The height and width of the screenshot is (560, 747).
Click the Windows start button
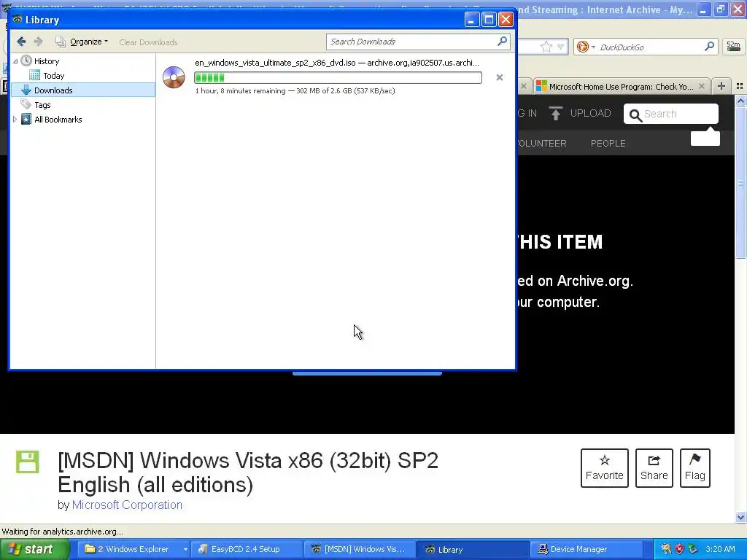(35, 549)
